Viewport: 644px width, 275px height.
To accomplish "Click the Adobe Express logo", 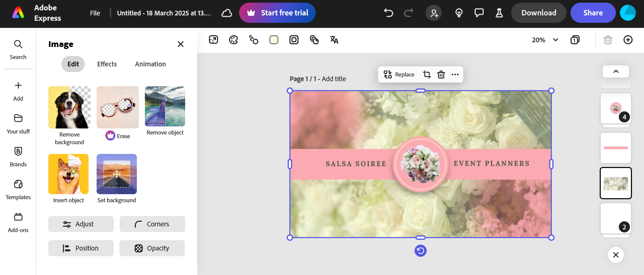I will point(18,13).
